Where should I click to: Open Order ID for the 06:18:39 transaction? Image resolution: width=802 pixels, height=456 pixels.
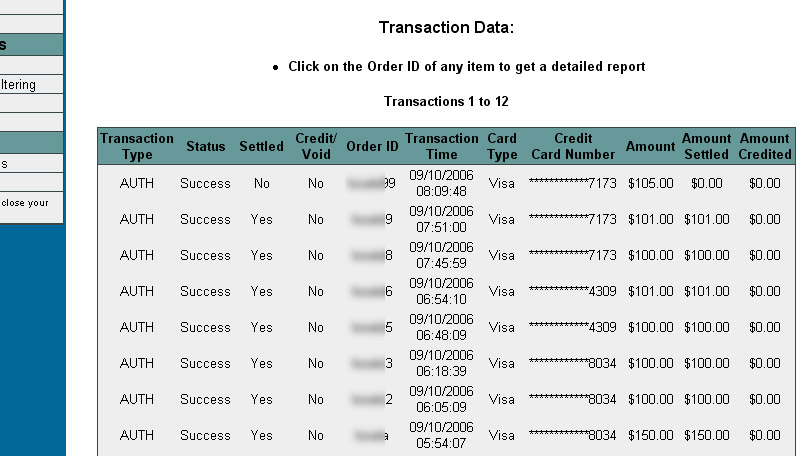click(372, 363)
